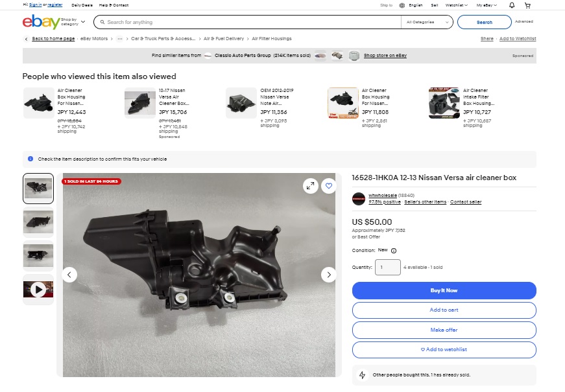This screenshot has height=392, width=565.
Task: Open Daily Deals menu item
Action: (x=82, y=5)
